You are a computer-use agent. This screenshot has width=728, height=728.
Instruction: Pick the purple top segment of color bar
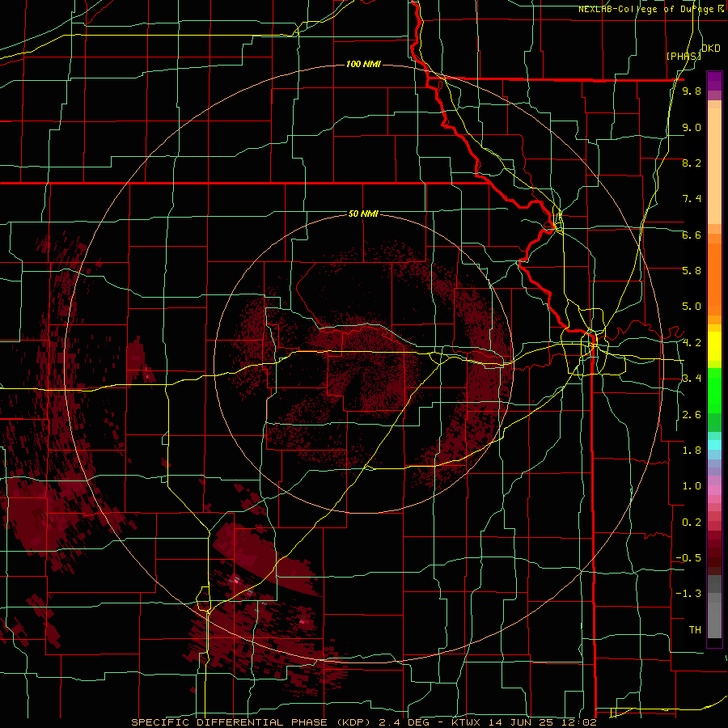click(x=714, y=81)
